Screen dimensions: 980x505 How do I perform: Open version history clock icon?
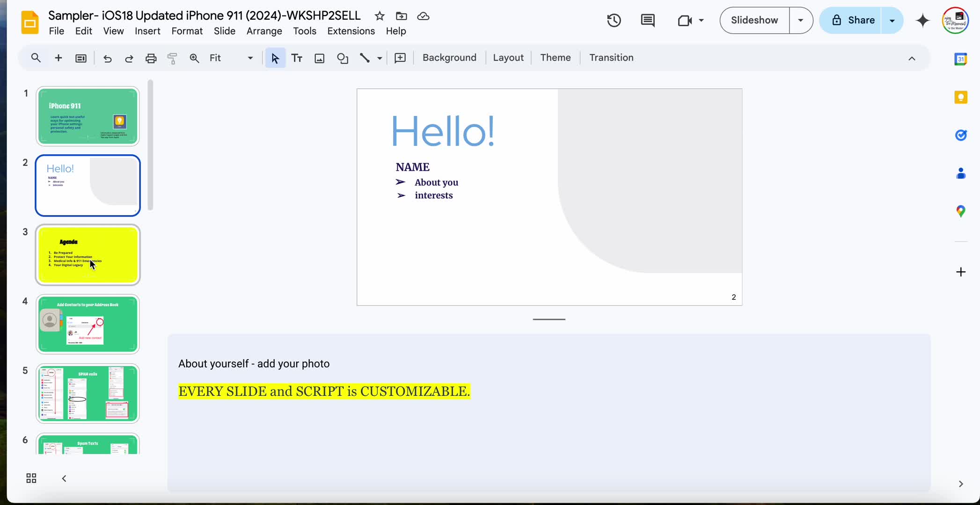click(614, 20)
